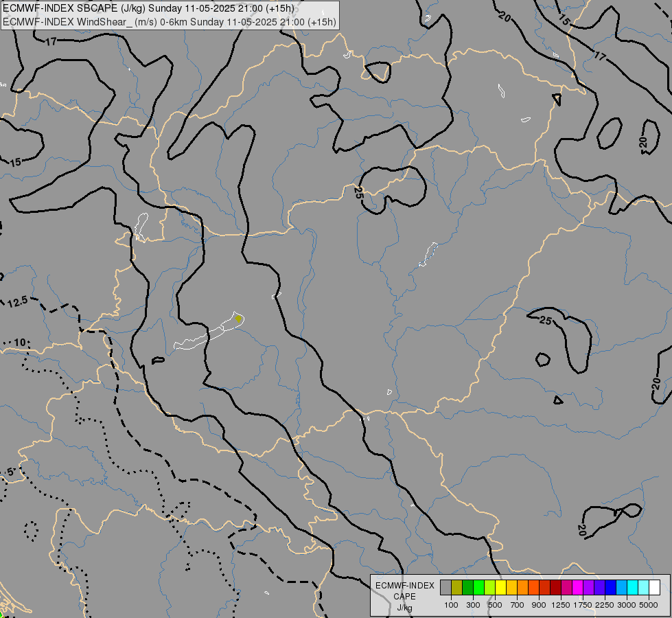Click the 300 legend value
672x618 pixels.
(x=473, y=605)
